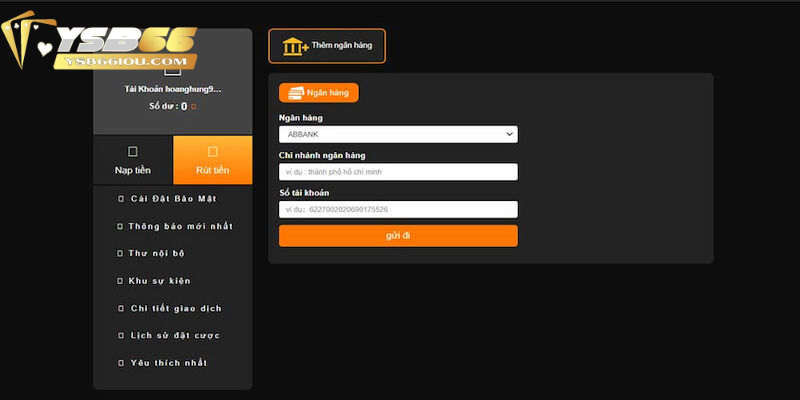Click the icon above Nạp tiền

coord(133,152)
